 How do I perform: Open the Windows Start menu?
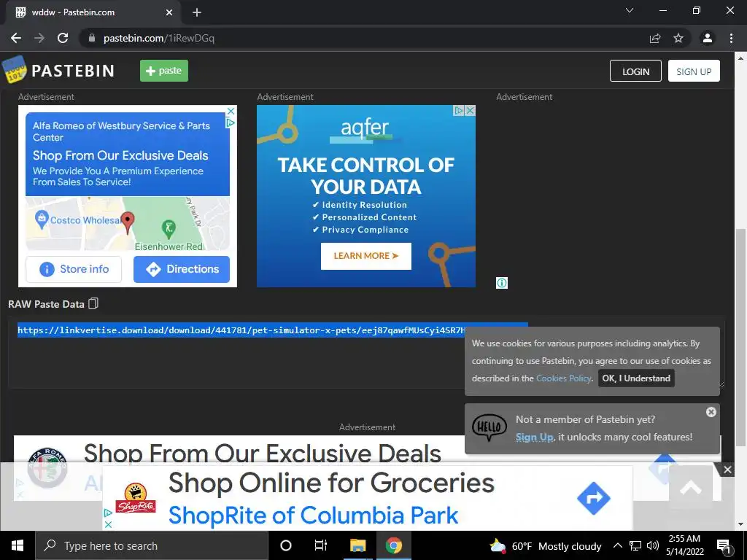pos(18,545)
